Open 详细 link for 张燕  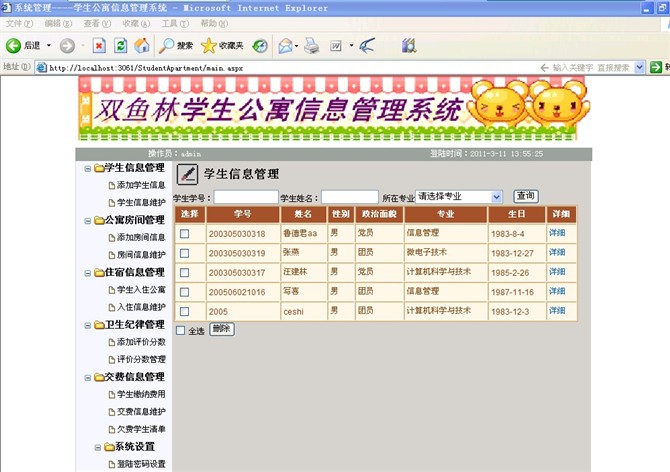point(557,252)
